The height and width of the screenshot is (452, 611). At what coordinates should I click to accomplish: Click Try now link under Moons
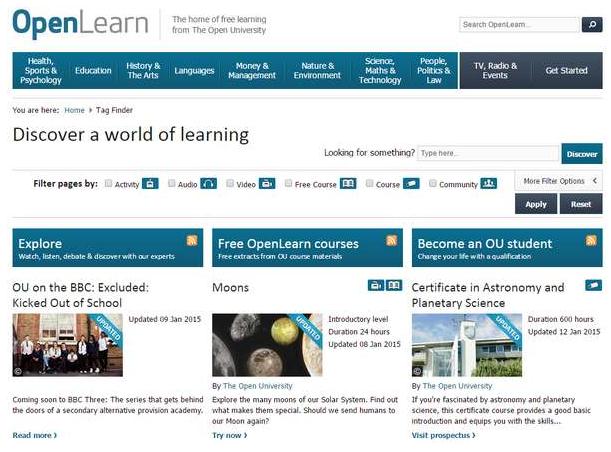tap(230, 435)
